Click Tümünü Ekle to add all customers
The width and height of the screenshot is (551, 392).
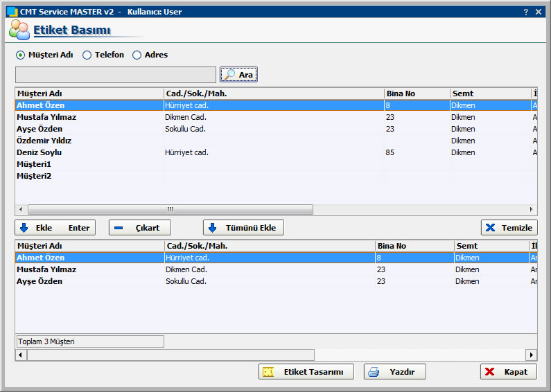point(243,228)
